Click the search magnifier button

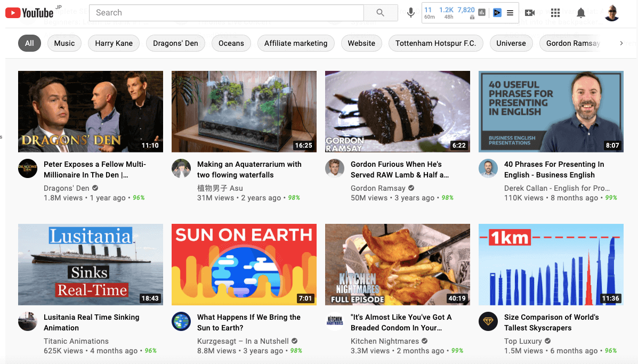[381, 13]
